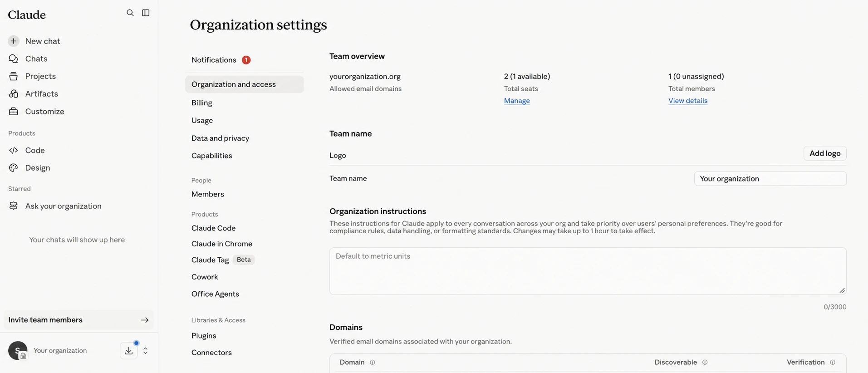Image resolution: width=868 pixels, height=373 pixels.
Task: Click the Organization instructions text area
Action: click(588, 271)
